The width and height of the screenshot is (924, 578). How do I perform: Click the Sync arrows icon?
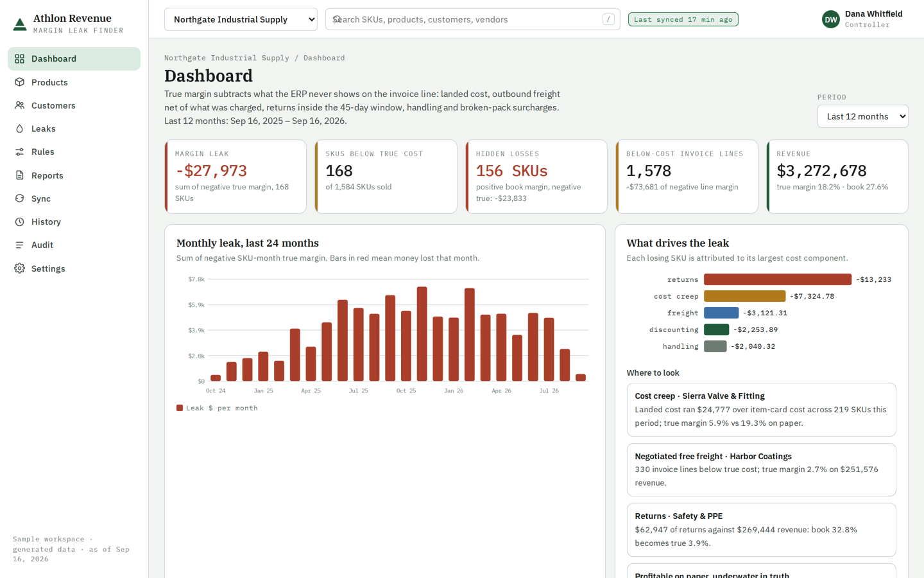(20, 198)
